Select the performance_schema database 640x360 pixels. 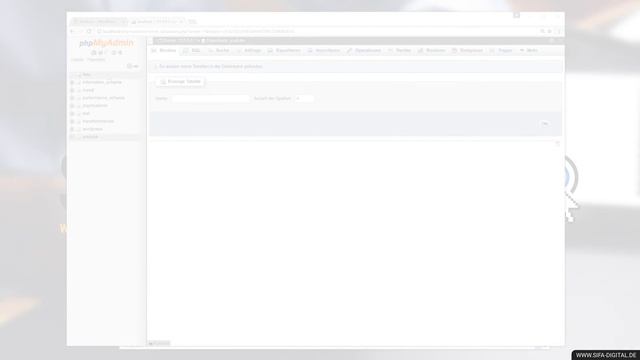104,98
